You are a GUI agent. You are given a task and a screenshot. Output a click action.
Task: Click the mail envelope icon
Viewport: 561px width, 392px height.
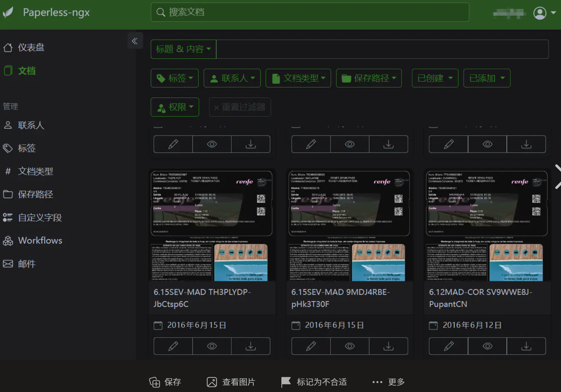[8, 264]
